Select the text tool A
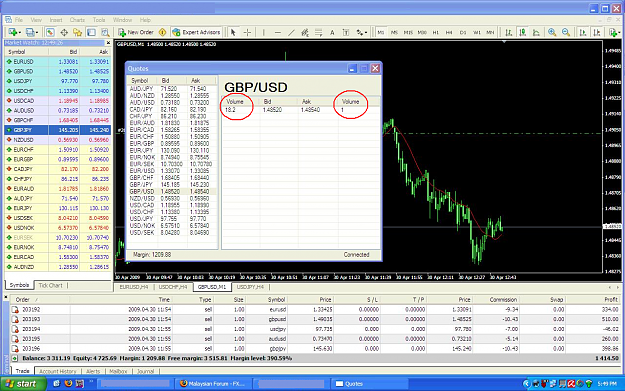Screen dimensions: 625x391 point(332,32)
